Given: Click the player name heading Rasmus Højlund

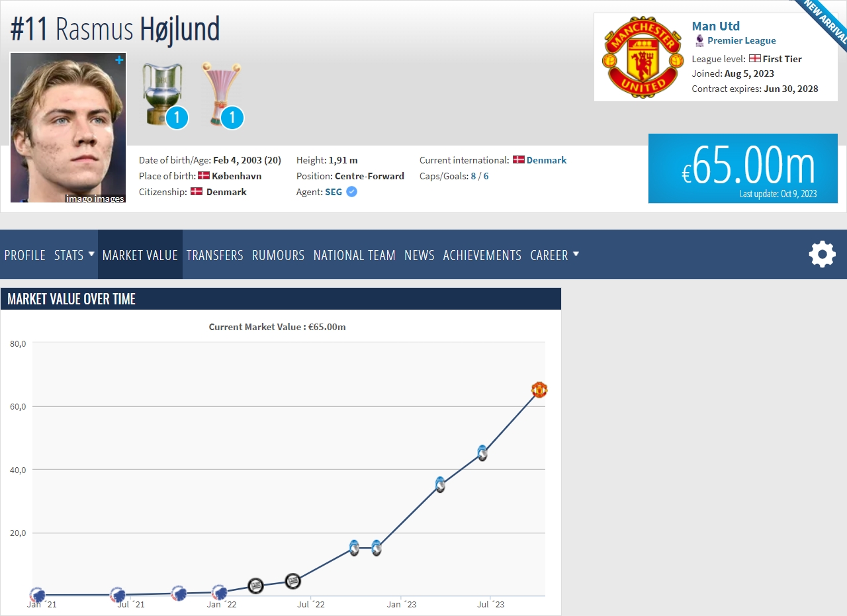Looking at the screenshot, I should point(115,29).
